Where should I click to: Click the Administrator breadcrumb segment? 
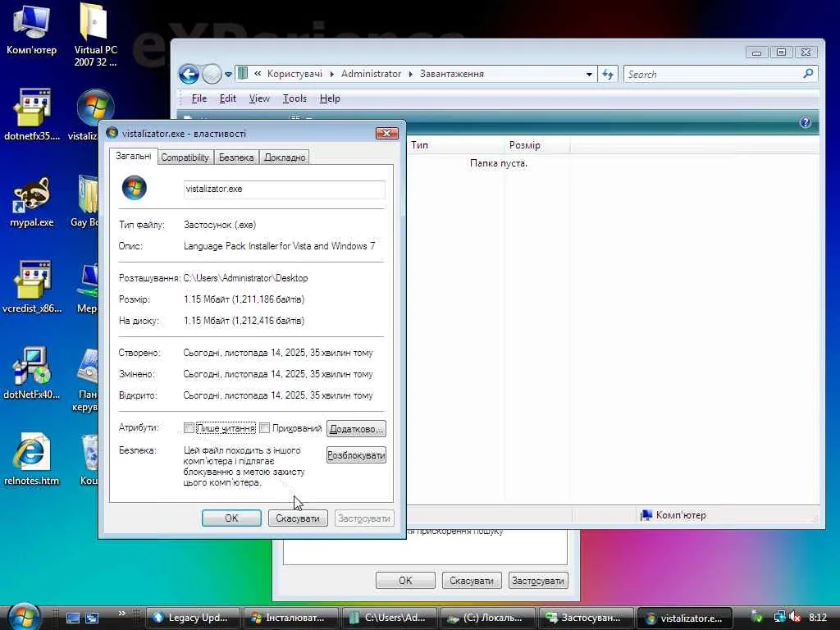(x=371, y=74)
